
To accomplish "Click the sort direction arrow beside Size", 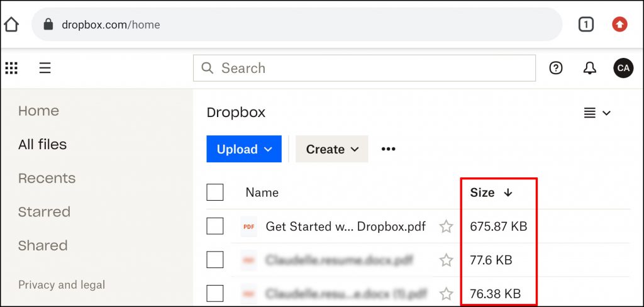I will [508, 193].
